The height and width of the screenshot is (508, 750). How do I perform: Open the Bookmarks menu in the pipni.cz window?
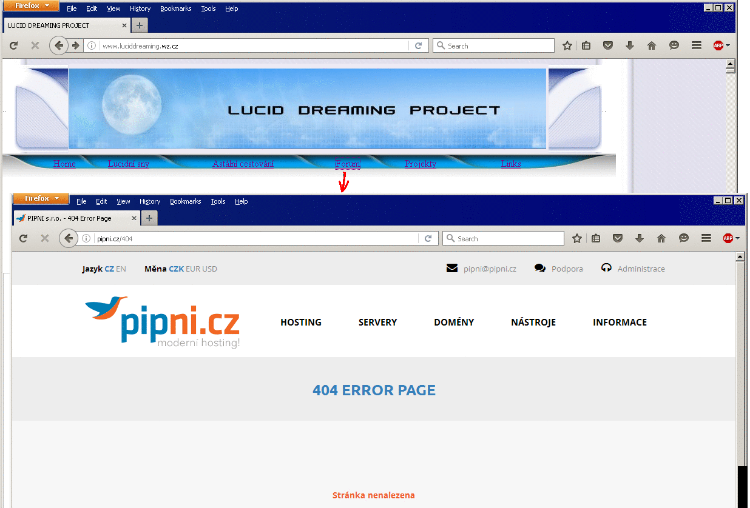coord(185,201)
